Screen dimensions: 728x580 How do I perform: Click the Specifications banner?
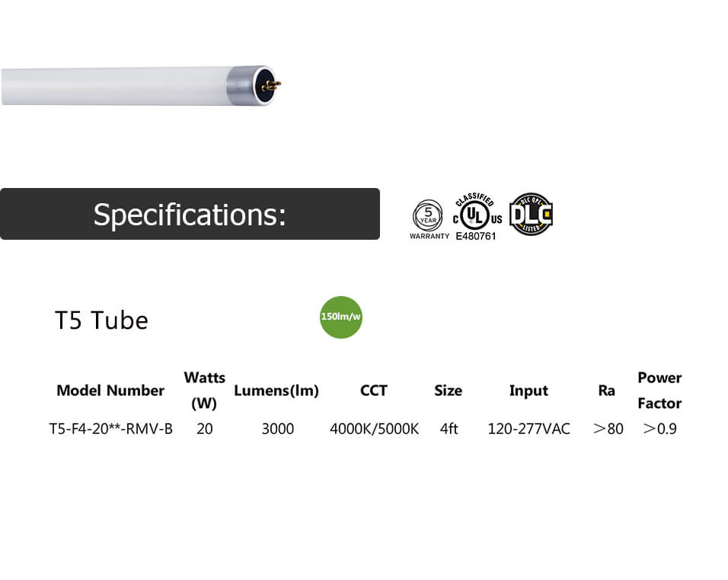(190, 214)
